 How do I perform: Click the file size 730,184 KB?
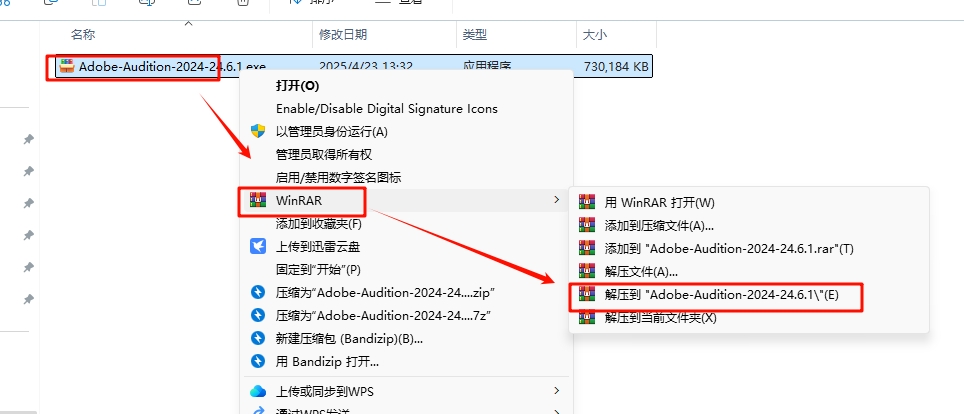point(615,66)
